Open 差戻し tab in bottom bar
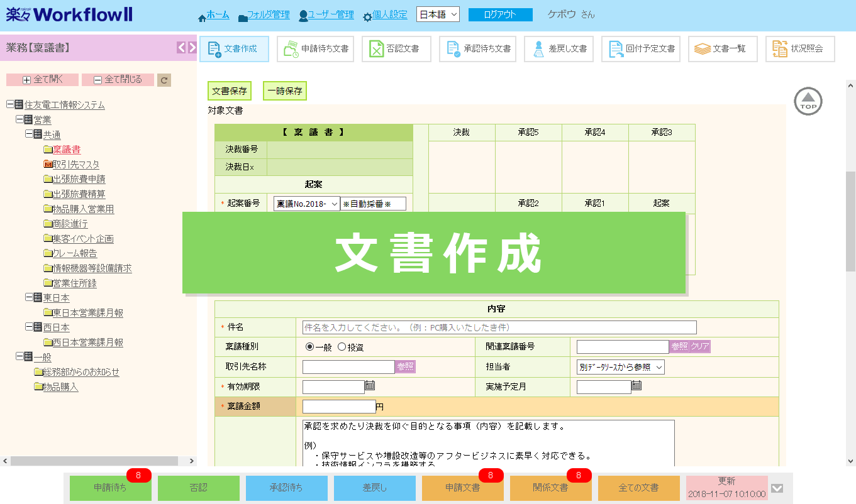 coord(375,488)
